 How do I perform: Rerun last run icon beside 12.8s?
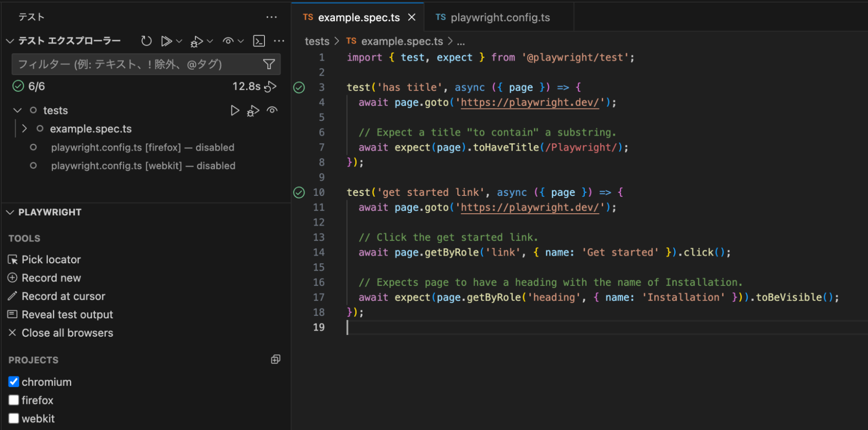(271, 87)
